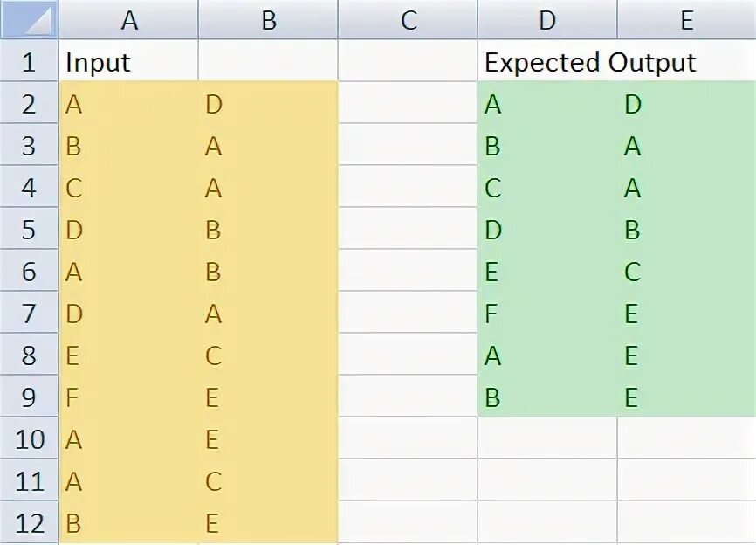Select cell B11 containing C
The height and width of the screenshot is (545, 756).
269,480
